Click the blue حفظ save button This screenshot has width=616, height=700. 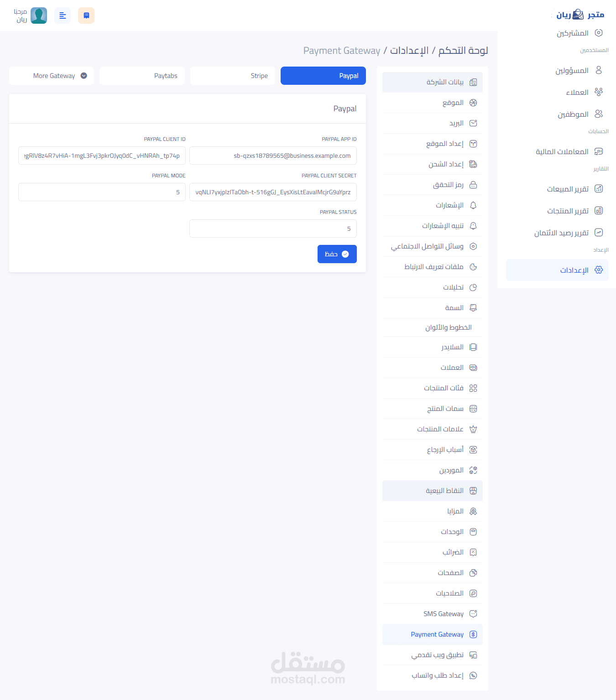point(337,254)
